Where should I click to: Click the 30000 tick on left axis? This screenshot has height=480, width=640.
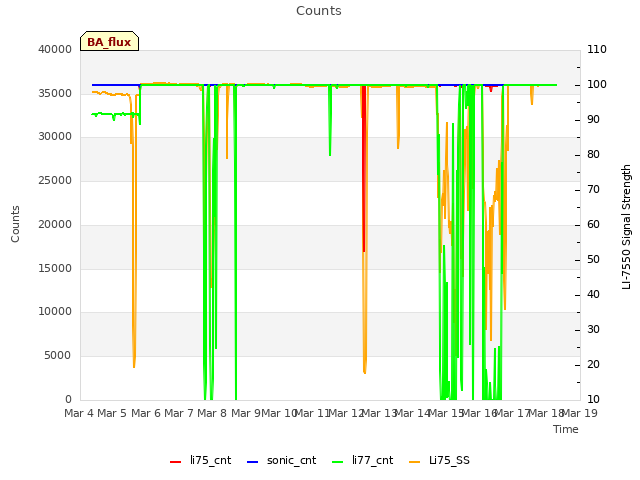point(55,137)
